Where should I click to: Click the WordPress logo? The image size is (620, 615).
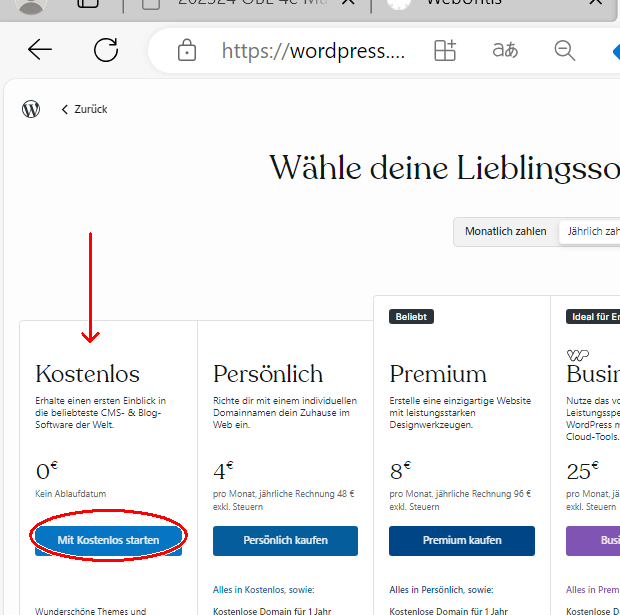click(31, 109)
